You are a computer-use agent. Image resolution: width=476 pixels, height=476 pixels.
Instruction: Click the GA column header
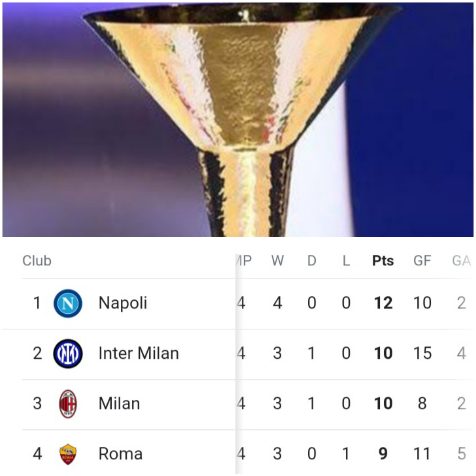pos(461,260)
